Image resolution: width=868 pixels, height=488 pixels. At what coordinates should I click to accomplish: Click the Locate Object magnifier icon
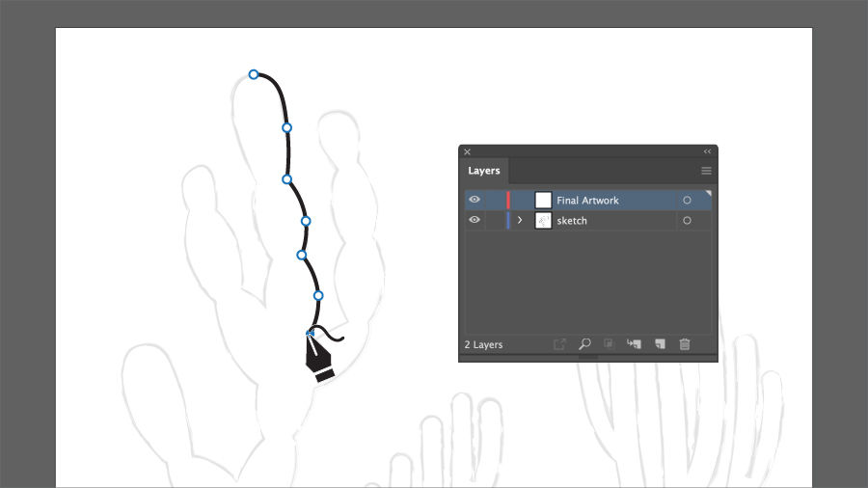pos(584,344)
